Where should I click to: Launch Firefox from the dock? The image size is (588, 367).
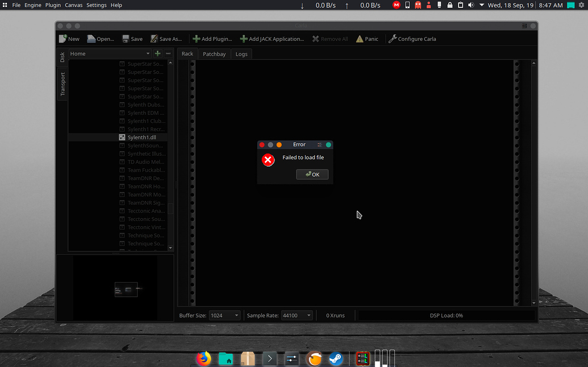click(203, 358)
